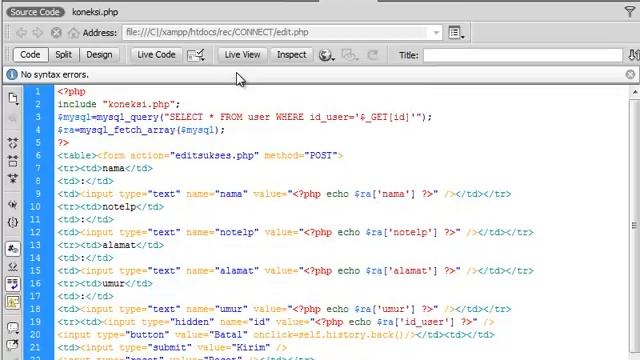Collapse selection icon in the coding toolbar

point(13,161)
